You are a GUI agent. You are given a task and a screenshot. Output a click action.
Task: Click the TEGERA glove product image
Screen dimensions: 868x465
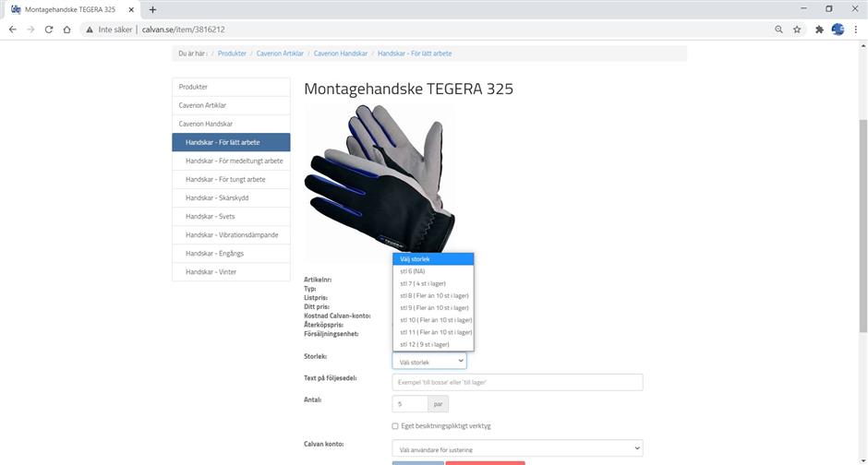click(380, 180)
